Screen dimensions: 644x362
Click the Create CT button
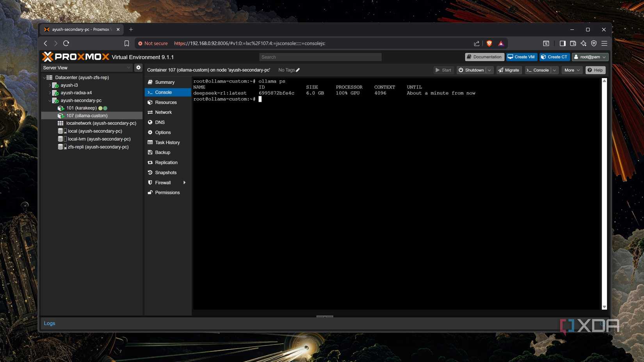click(554, 57)
